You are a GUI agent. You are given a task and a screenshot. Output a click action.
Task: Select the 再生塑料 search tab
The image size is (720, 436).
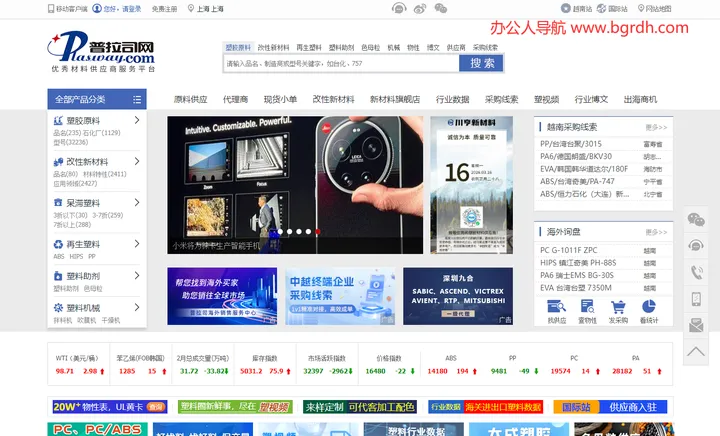point(309,47)
